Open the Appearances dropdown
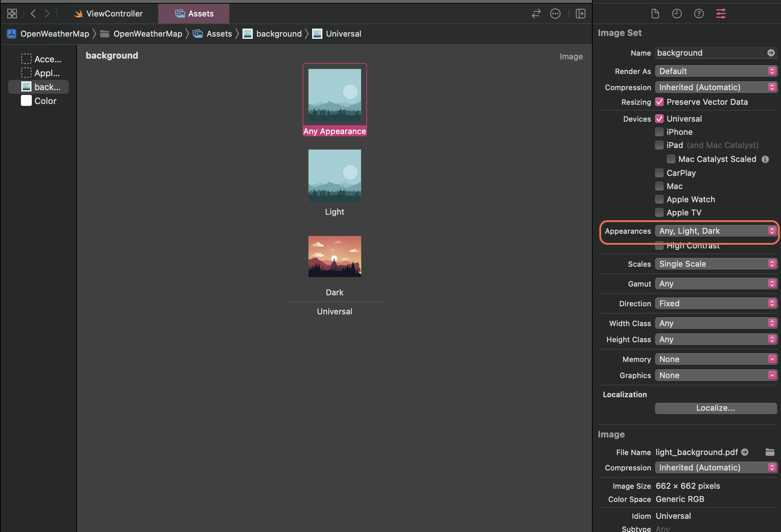The height and width of the screenshot is (532, 781). (716, 231)
